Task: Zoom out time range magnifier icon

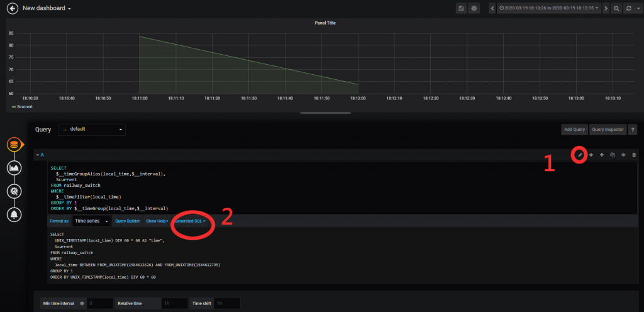Action: point(616,8)
